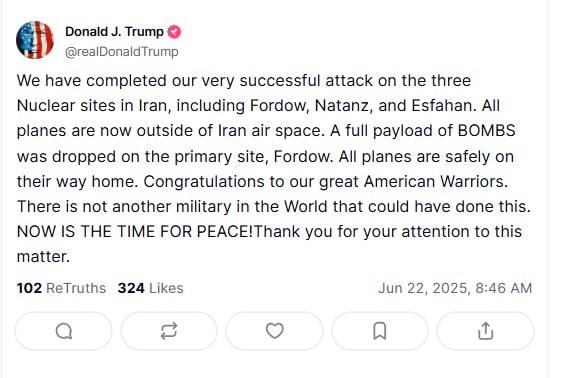The width and height of the screenshot is (566, 378).
Task: Visit the @realDonaldTrump handle link
Action: [x=122, y=52]
